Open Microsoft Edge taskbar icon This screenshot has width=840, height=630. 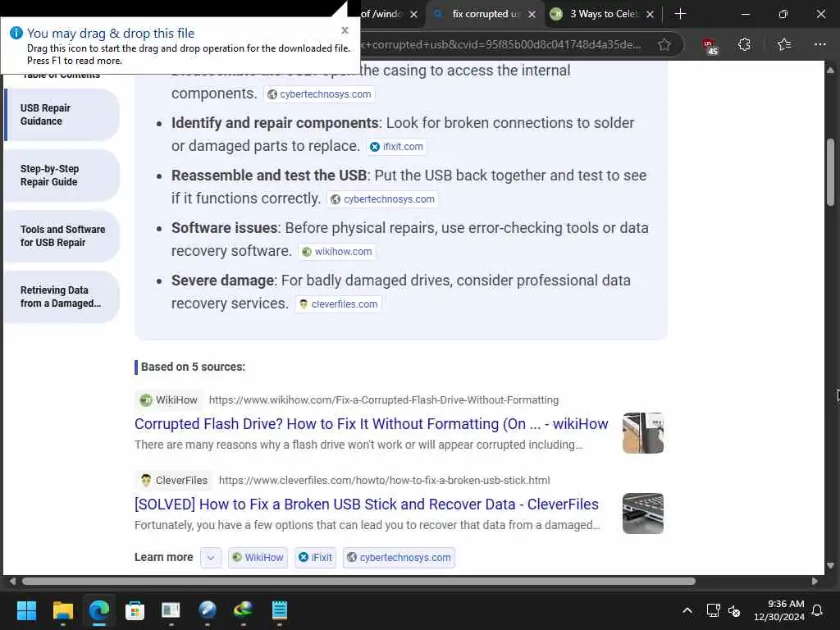[x=99, y=610]
